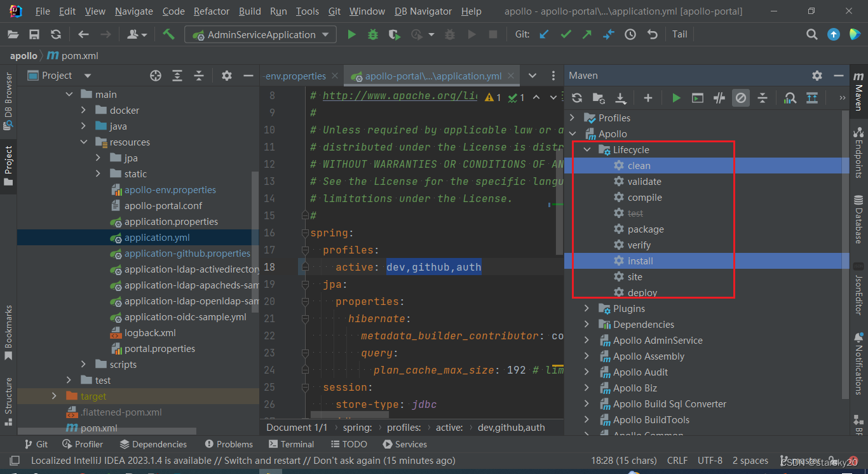Click Select Opened File target icon

pos(156,76)
